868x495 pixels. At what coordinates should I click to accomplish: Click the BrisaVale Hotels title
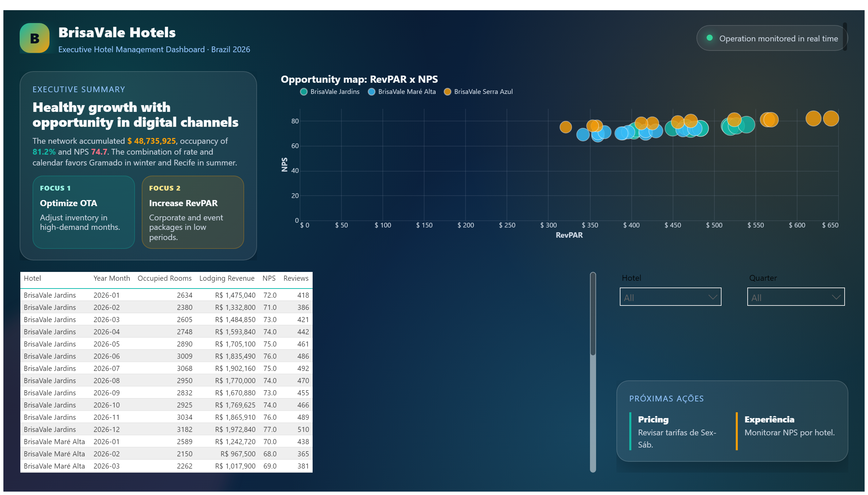coord(117,33)
